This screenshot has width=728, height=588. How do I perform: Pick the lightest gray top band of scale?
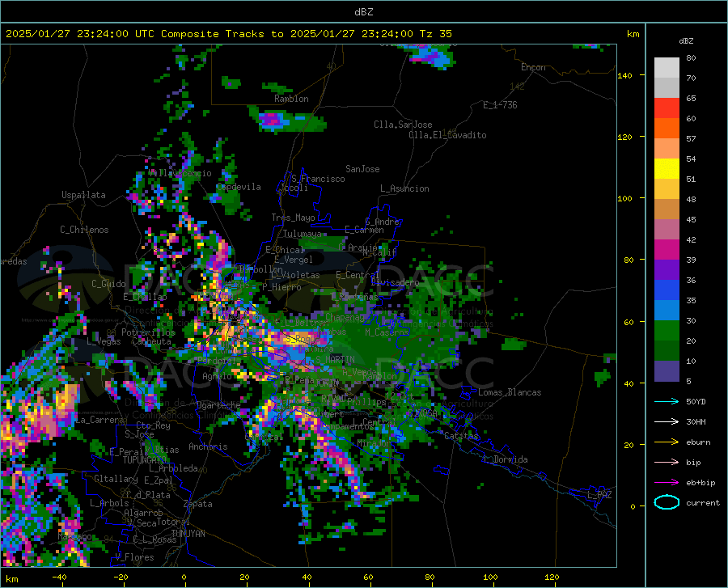coord(667,68)
